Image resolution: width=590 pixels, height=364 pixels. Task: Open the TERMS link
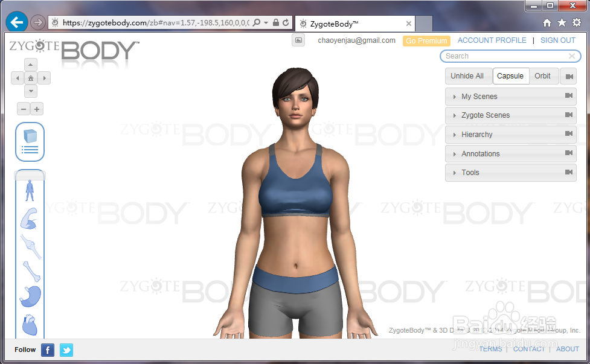coord(491,349)
